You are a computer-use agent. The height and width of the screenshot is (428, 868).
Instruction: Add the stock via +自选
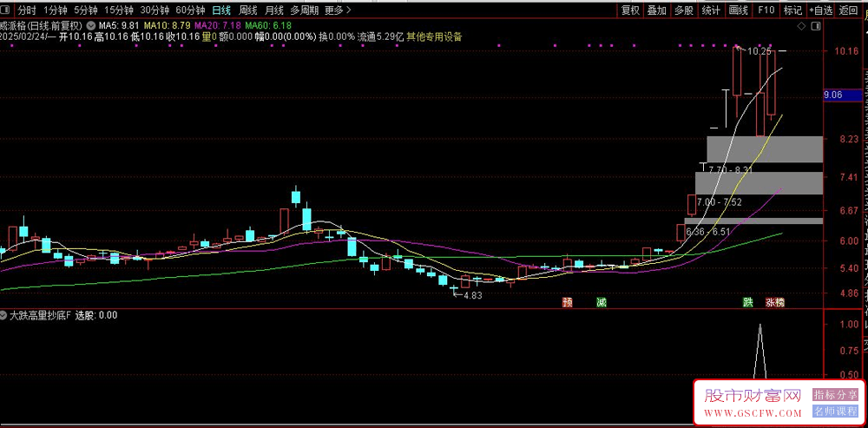point(819,10)
